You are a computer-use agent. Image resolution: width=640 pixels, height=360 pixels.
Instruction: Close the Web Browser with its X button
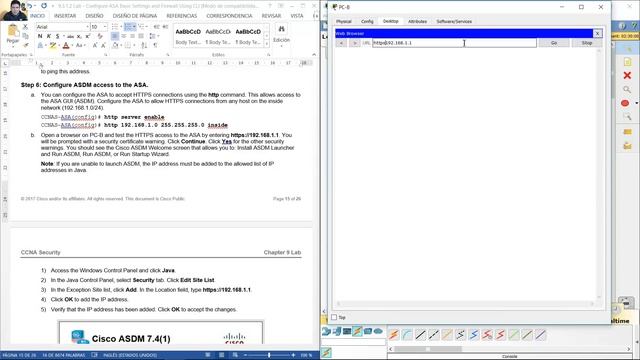click(x=598, y=33)
